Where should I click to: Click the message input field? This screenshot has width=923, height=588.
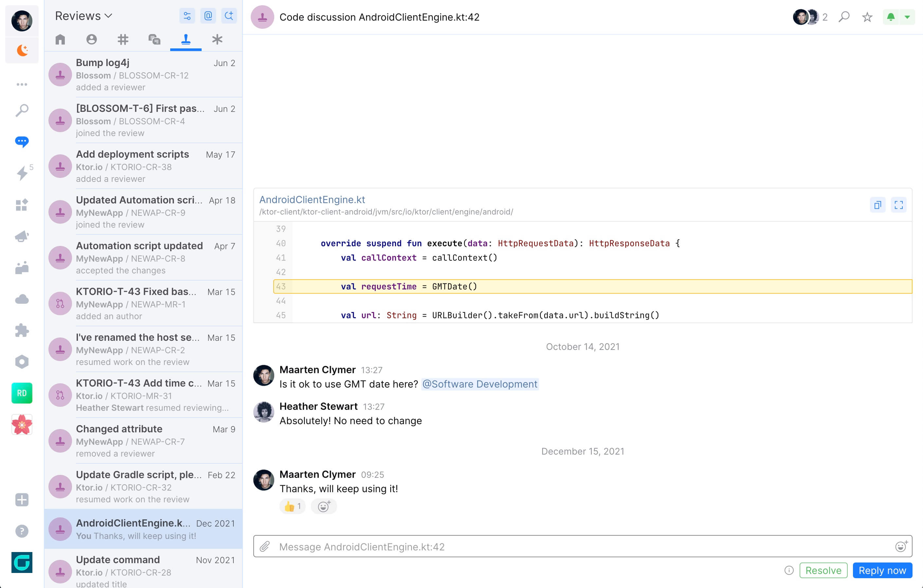click(x=575, y=546)
